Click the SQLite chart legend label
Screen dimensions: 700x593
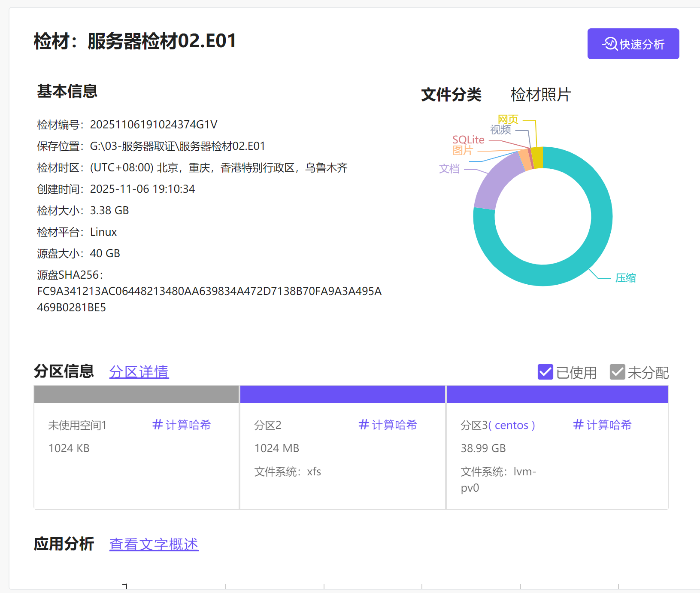coord(468,140)
